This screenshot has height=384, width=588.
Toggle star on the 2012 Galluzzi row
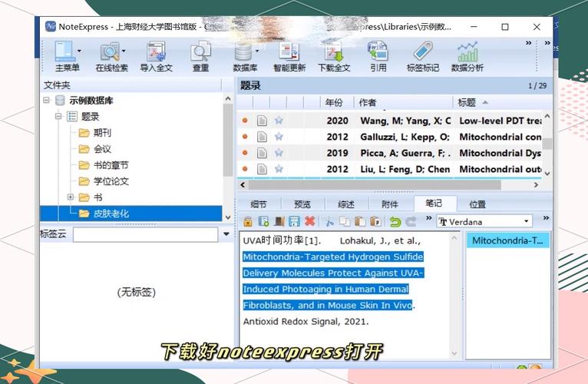(x=279, y=137)
